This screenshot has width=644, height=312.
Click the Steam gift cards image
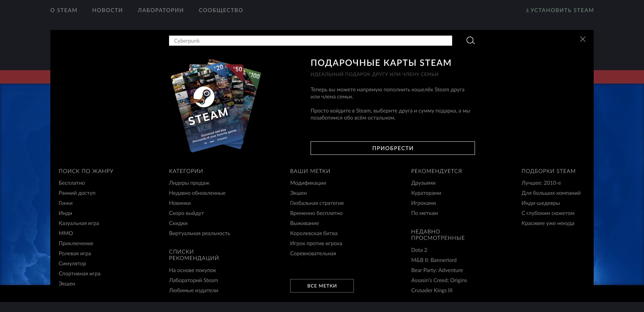coord(216,105)
